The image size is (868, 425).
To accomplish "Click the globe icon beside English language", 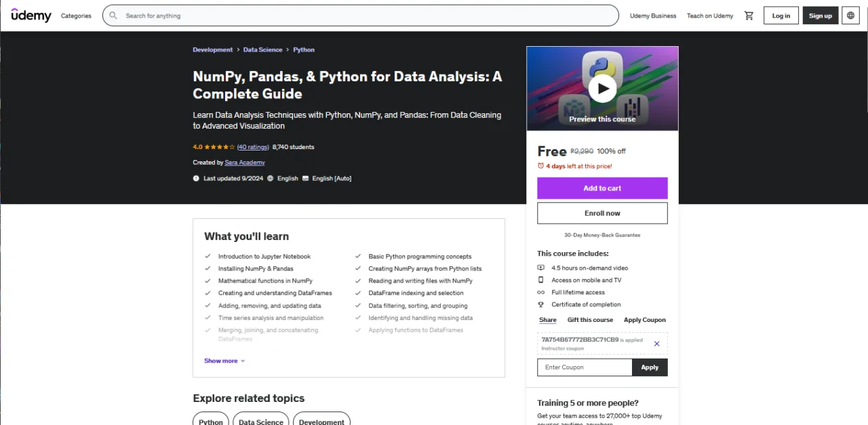I will coord(271,178).
